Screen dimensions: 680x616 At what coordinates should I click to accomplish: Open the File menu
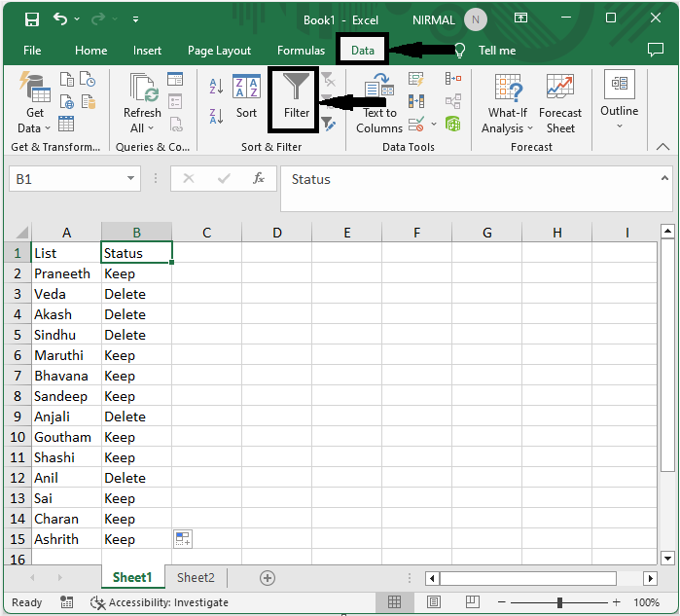pyautogui.click(x=32, y=51)
